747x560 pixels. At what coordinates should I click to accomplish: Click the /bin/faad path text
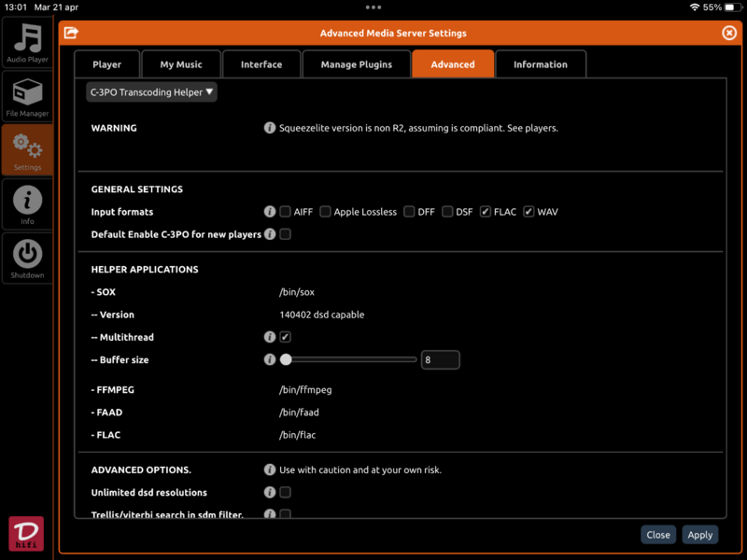click(299, 412)
